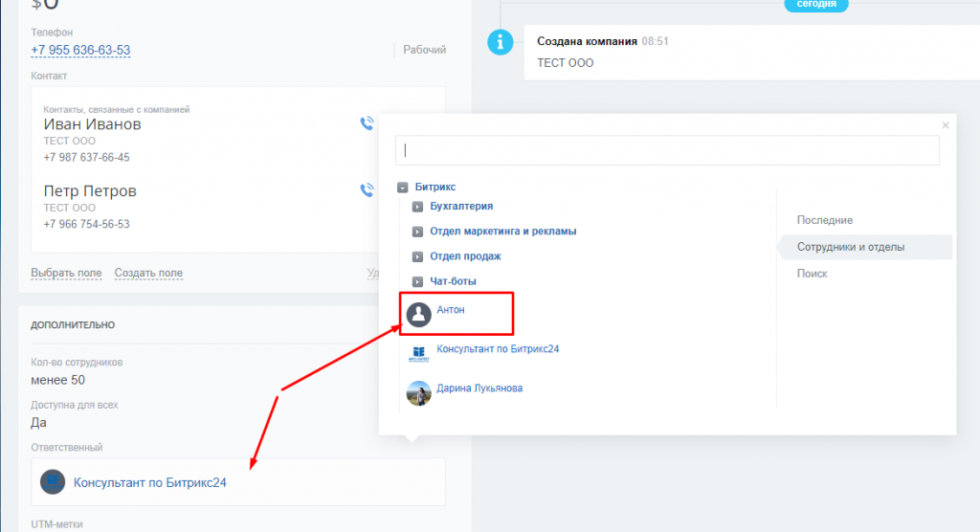Click UTM-метки field label

(56, 524)
